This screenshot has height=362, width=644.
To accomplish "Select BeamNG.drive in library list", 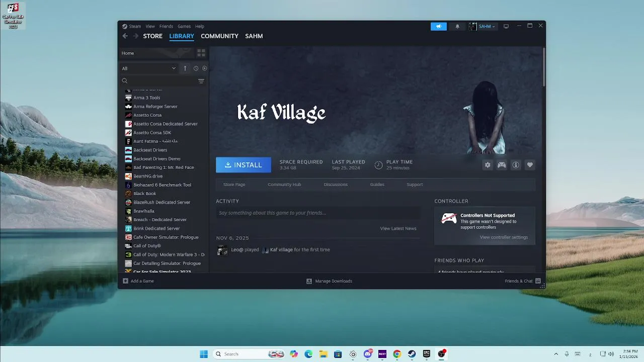I will click(x=148, y=176).
